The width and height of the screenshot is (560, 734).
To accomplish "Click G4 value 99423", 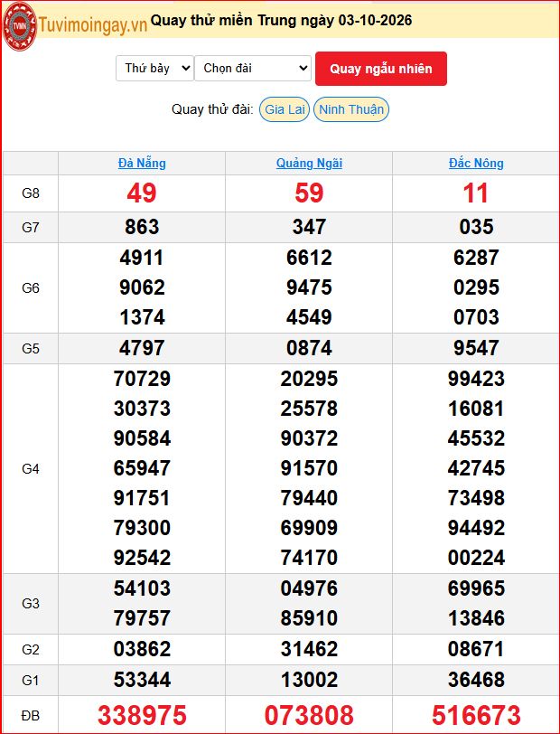I will click(476, 379).
